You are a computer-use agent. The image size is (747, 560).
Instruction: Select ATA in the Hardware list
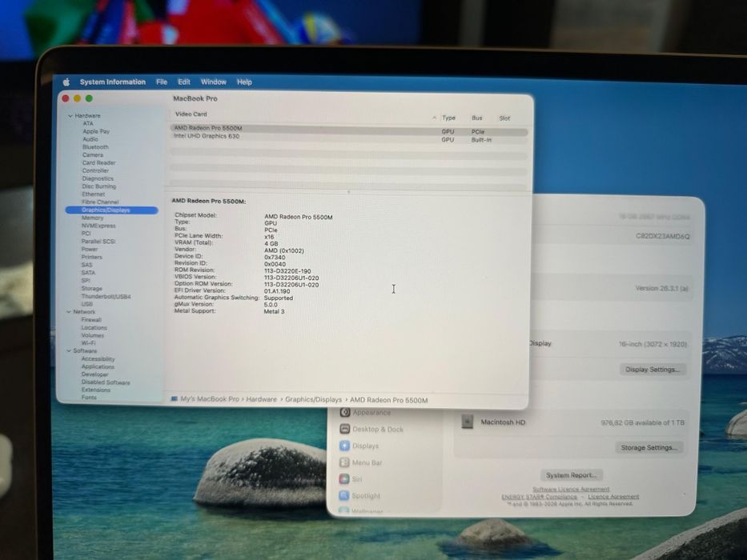pos(88,123)
